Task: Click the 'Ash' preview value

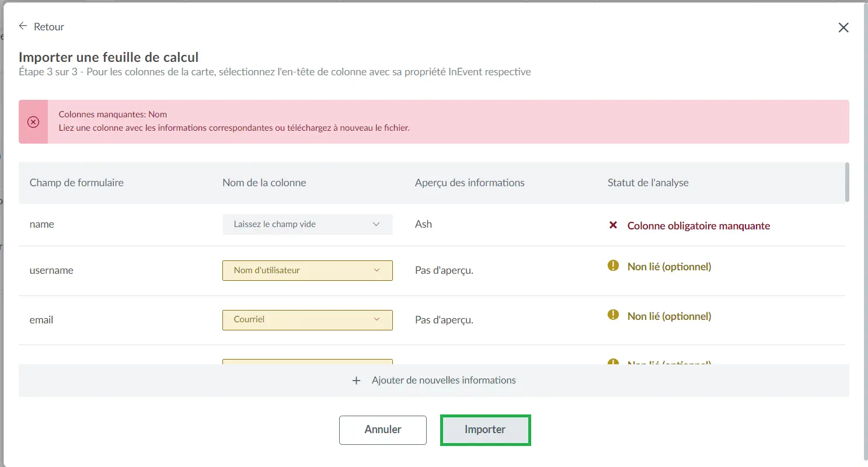Action: coord(423,224)
